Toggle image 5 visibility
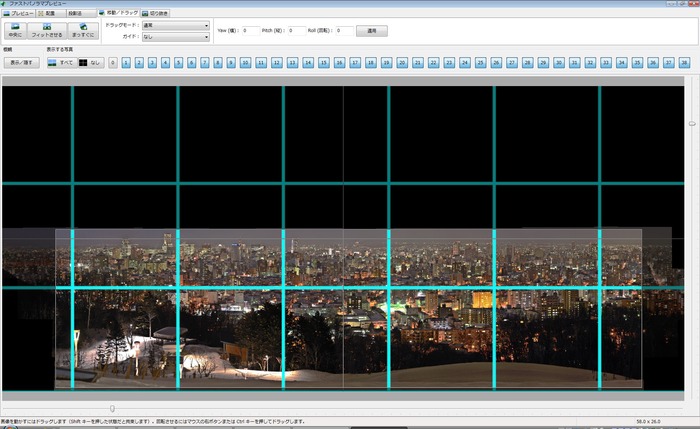700x429 pixels. (179, 62)
